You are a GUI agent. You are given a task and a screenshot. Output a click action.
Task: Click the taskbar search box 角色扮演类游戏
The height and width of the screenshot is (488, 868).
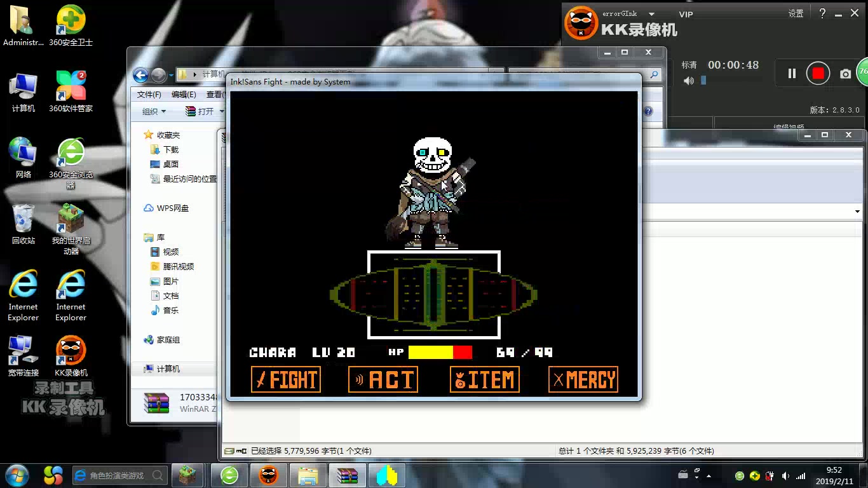[119, 475]
